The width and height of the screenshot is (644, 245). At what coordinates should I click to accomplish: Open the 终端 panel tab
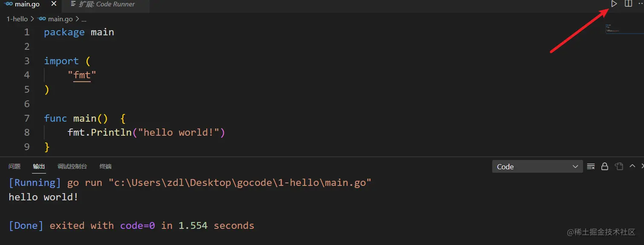point(105,166)
